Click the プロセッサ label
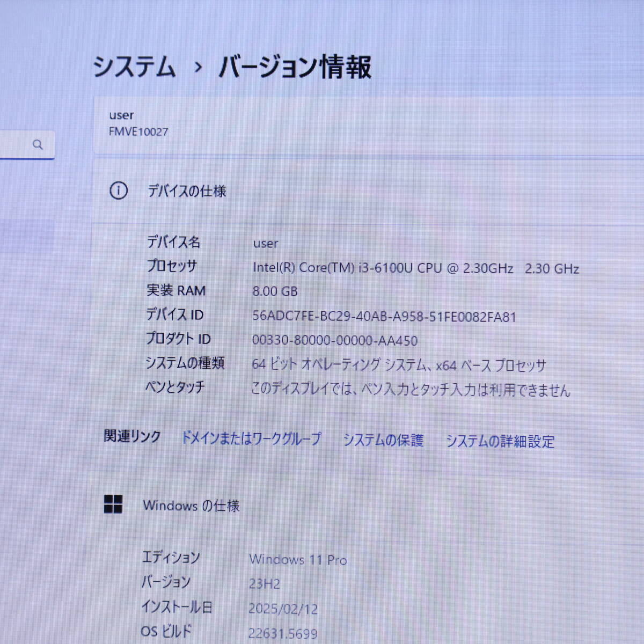Screen dimensions: 644x644 172,266
